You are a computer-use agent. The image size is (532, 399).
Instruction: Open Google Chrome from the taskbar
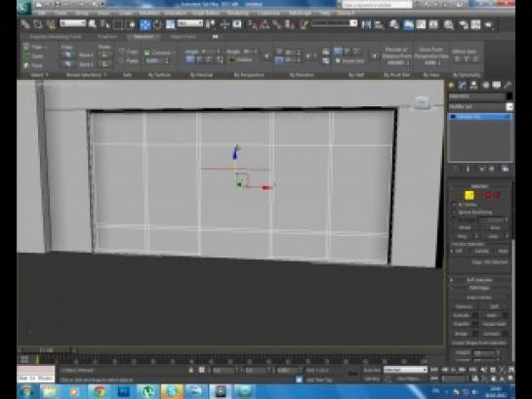pos(99,391)
